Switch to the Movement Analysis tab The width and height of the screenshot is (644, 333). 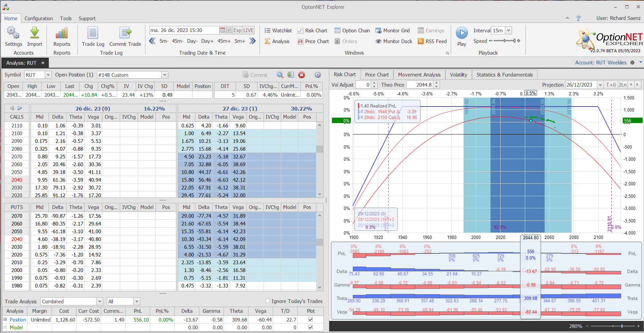(x=419, y=75)
